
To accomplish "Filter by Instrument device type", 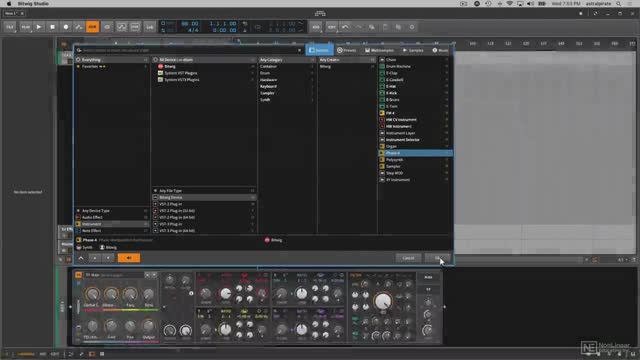I will pos(112,224).
